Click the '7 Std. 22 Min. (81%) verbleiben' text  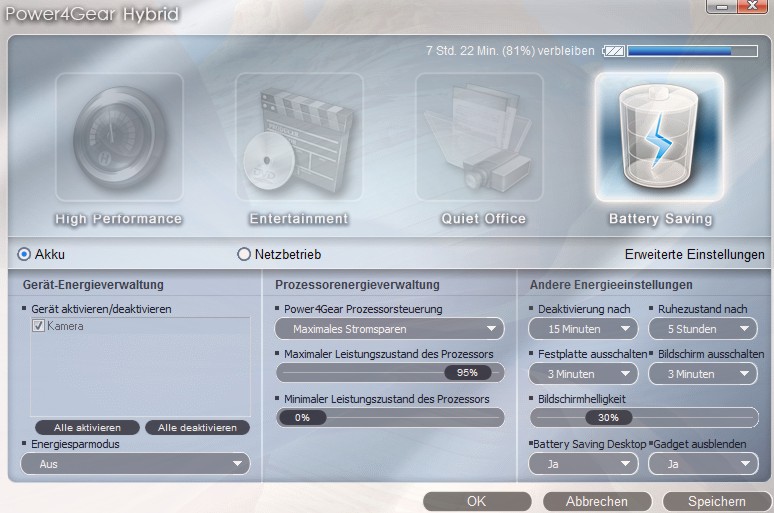click(510, 51)
